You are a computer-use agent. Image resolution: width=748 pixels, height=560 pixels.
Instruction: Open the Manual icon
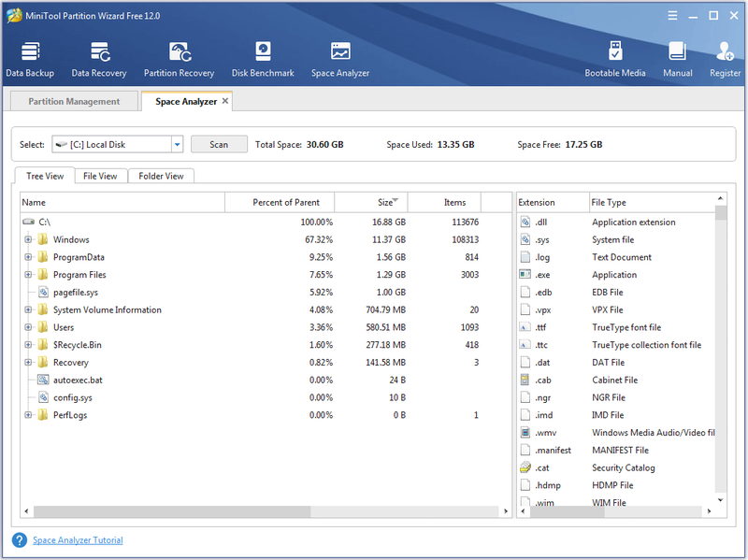tap(677, 59)
